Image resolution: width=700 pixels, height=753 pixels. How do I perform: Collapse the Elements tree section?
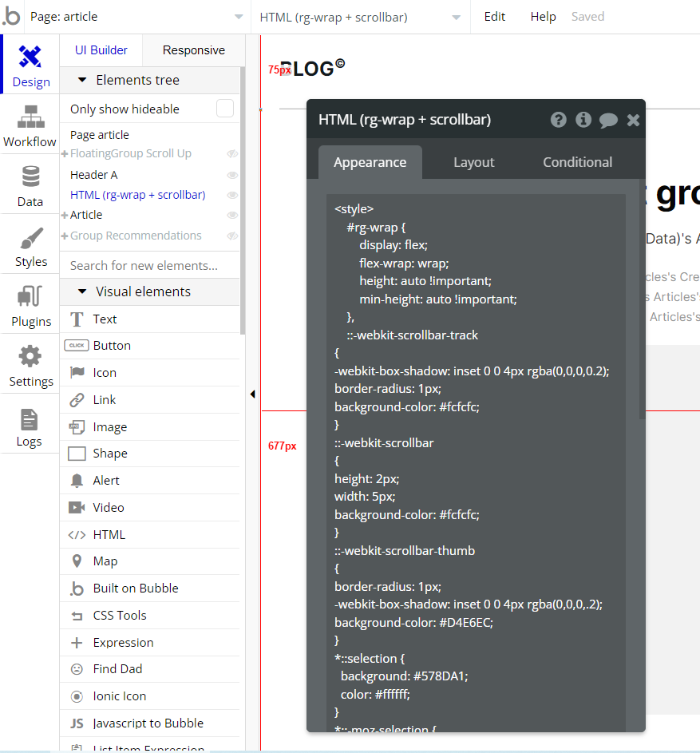[82, 80]
